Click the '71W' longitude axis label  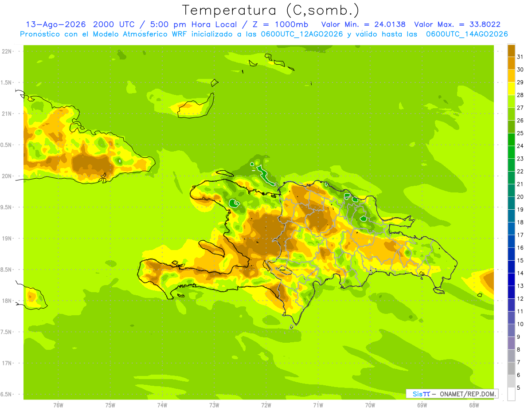(x=318, y=405)
